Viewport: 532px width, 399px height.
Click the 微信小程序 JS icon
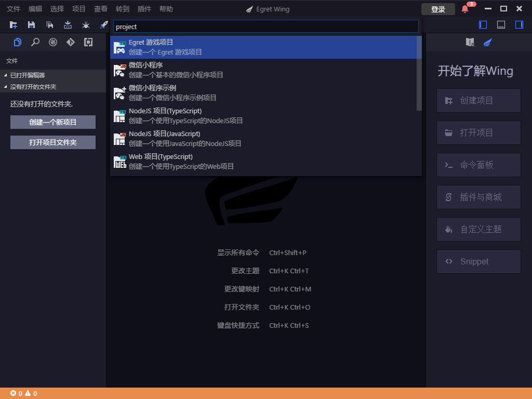[119, 70]
